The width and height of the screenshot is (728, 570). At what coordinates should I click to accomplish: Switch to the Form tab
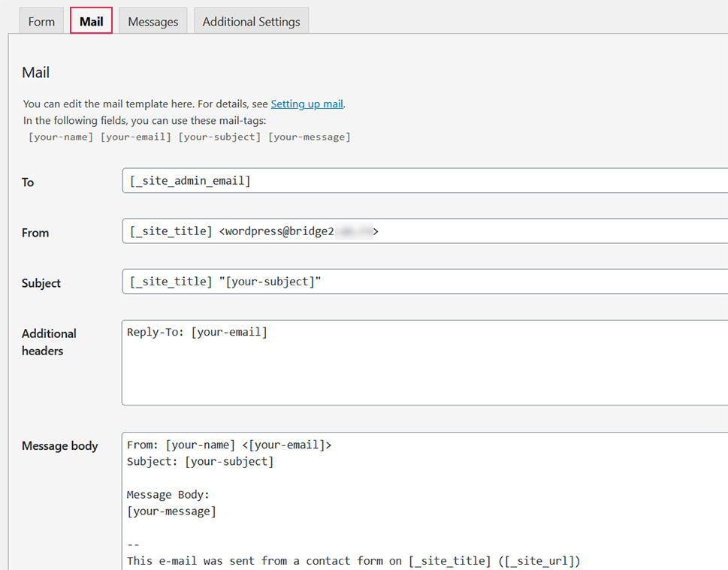click(x=41, y=21)
